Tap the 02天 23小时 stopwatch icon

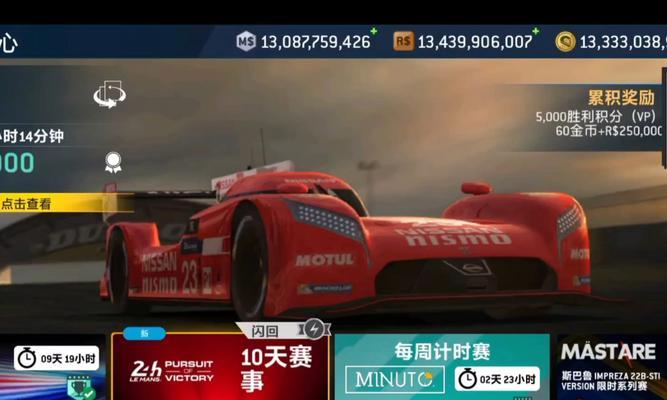pyautogui.click(x=467, y=378)
